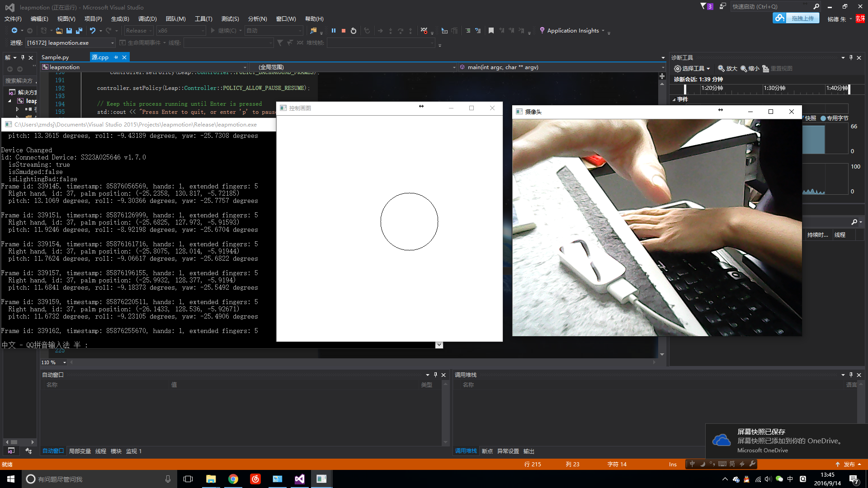Navigate backward with the blue arrow icon
This screenshot has width=868, height=488.
[14, 31]
